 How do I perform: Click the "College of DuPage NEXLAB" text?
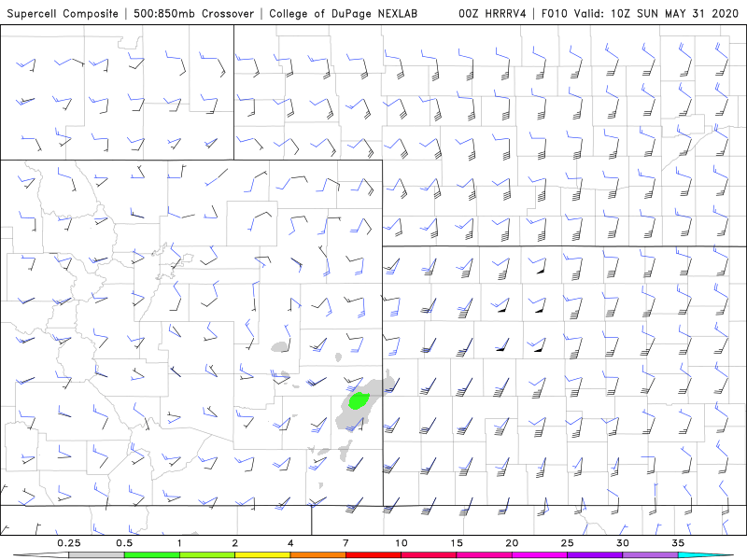tap(343, 13)
